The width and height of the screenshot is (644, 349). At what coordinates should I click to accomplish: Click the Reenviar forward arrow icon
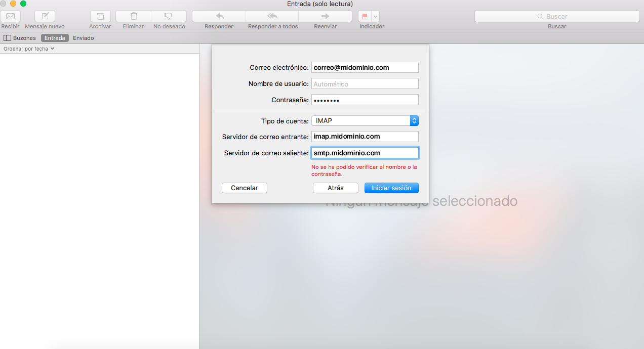click(x=325, y=16)
